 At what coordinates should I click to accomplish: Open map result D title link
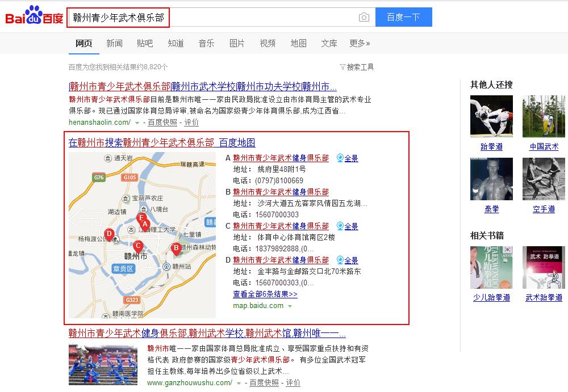(x=281, y=260)
